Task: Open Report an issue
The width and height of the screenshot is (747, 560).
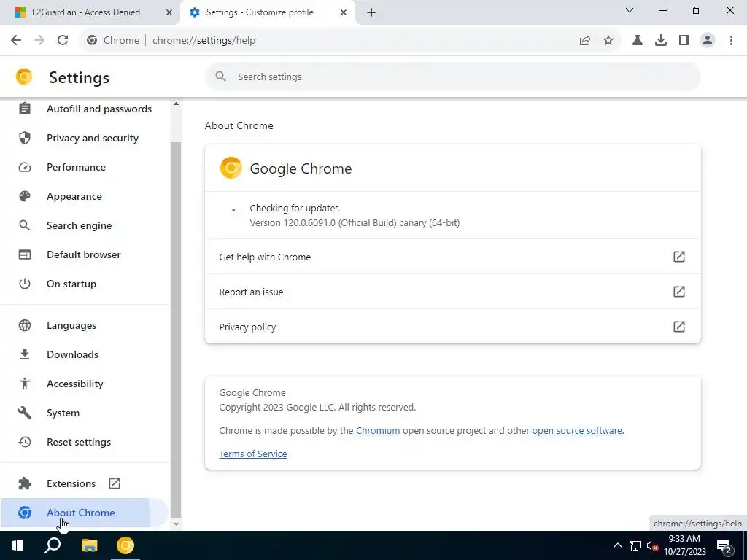Action: pyautogui.click(x=452, y=292)
